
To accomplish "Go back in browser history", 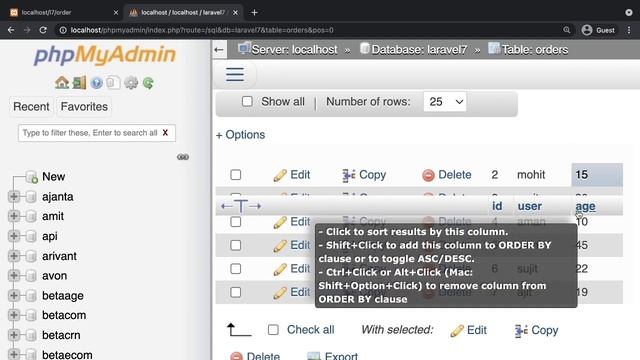I will coord(11,30).
